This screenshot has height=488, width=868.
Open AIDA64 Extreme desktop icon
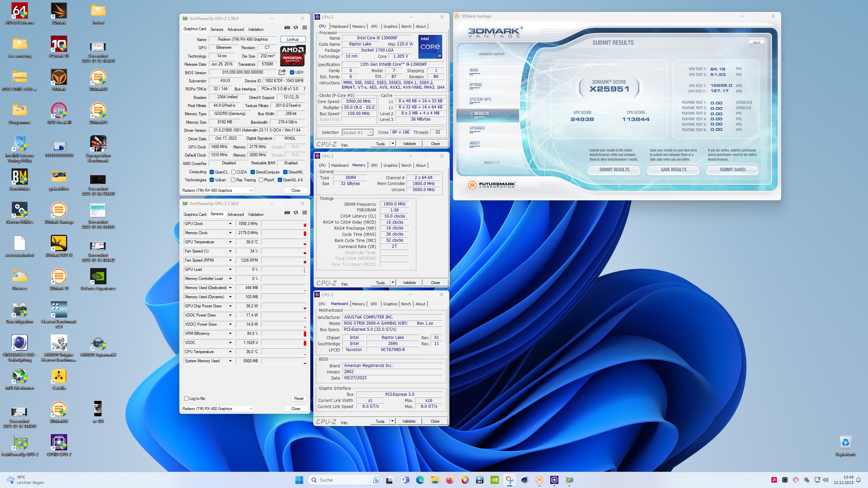[x=19, y=14]
